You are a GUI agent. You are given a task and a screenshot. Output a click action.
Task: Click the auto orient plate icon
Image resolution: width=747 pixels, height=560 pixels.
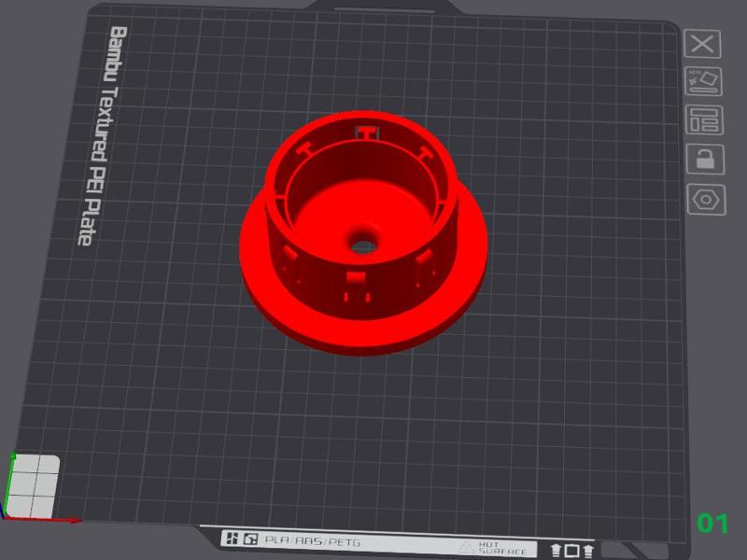(x=704, y=81)
